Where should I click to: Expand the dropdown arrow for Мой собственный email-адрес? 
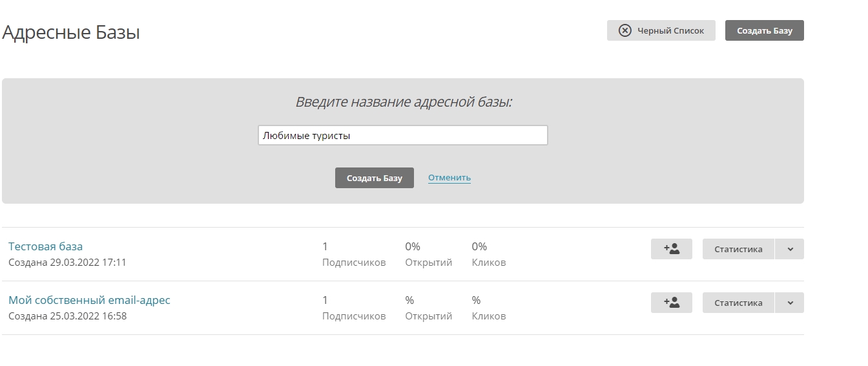(x=789, y=303)
